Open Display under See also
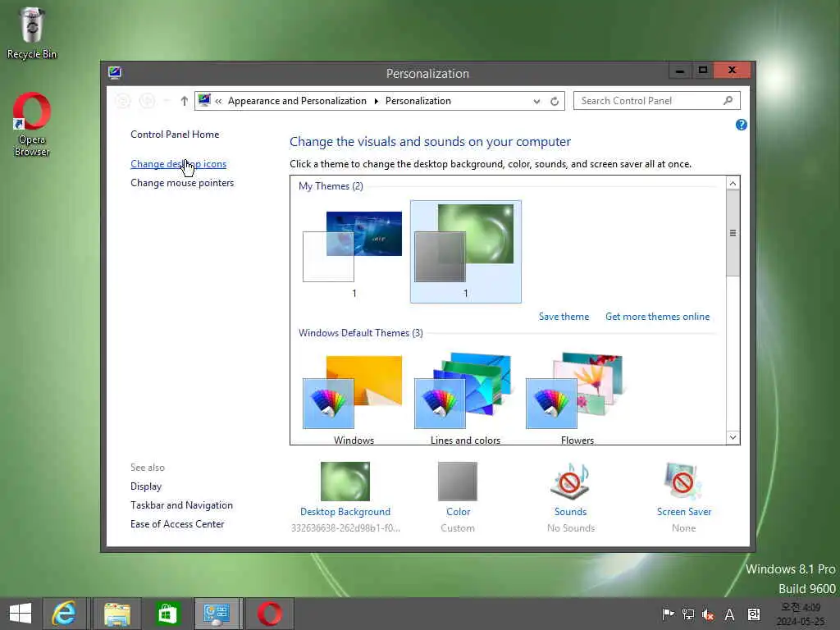 [146, 486]
